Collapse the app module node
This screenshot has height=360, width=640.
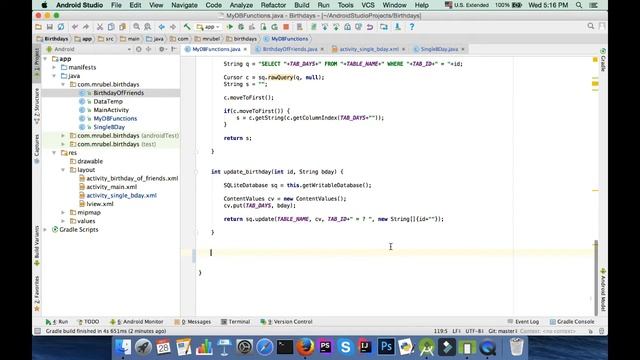[x=45, y=59]
